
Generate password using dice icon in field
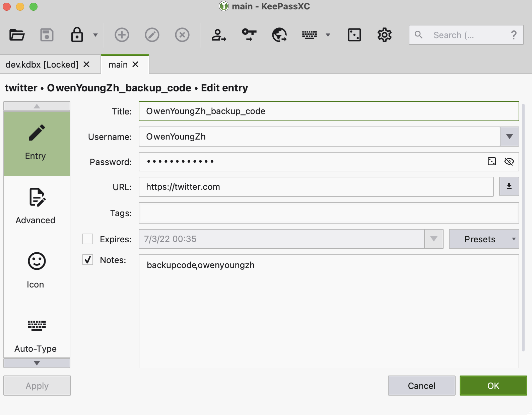click(x=491, y=162)
